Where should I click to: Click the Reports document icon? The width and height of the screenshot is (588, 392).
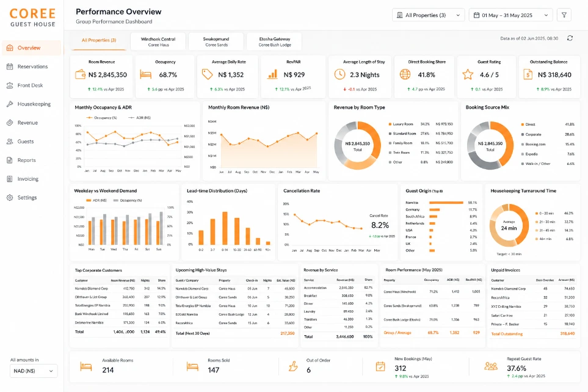[x=10, y=160]
